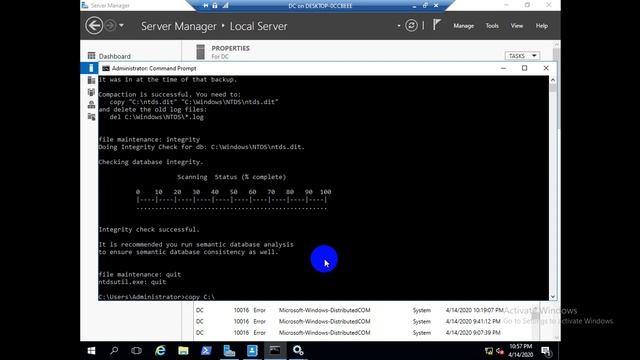This screenshot has width=640, height=360.
Task: Select the Local Server sidebar icon
Action: (x=91, y=68)
